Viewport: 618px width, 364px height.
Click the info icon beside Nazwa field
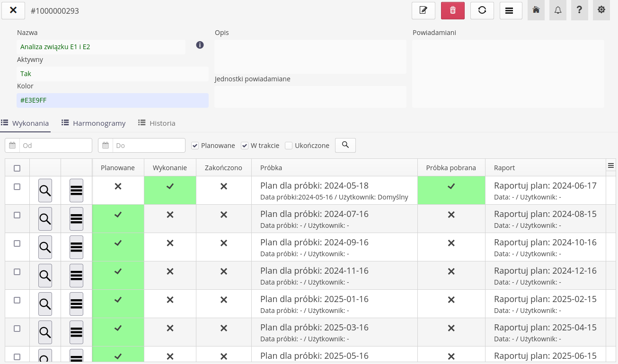(x=200, y=45)
